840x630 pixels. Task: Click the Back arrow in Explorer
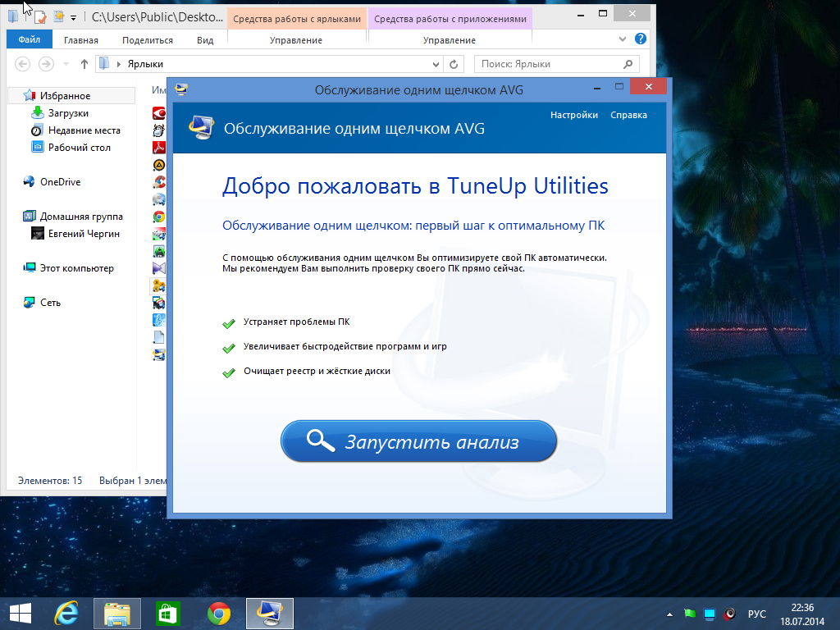(22, 64)
